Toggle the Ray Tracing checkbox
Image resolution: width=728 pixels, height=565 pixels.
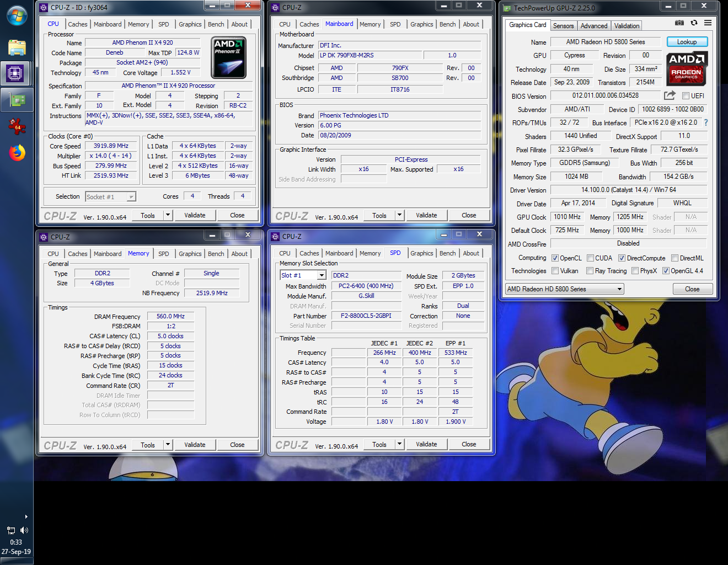point(590,270)
